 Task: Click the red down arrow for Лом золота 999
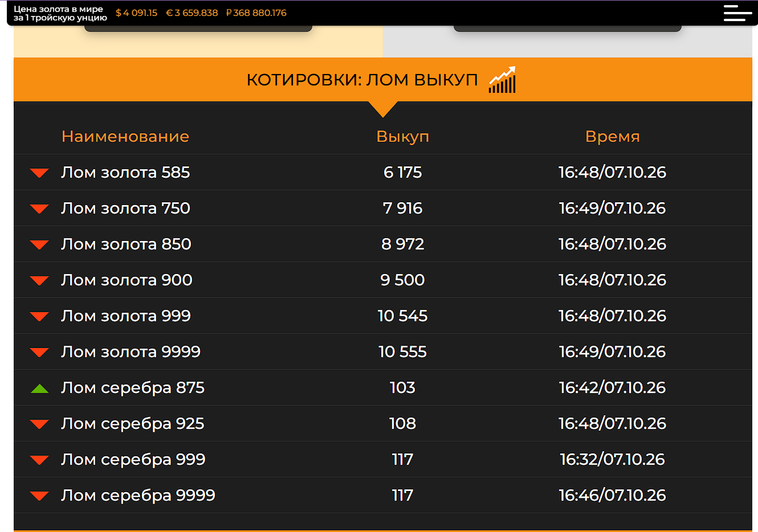39,316
